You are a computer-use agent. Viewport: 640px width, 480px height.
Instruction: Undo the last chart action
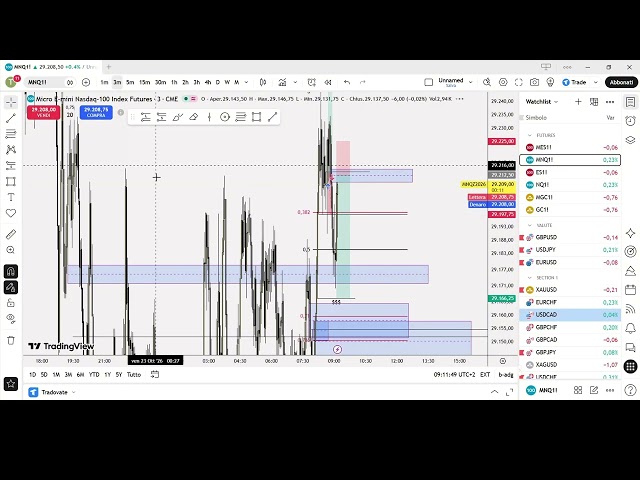coord(347,82)
